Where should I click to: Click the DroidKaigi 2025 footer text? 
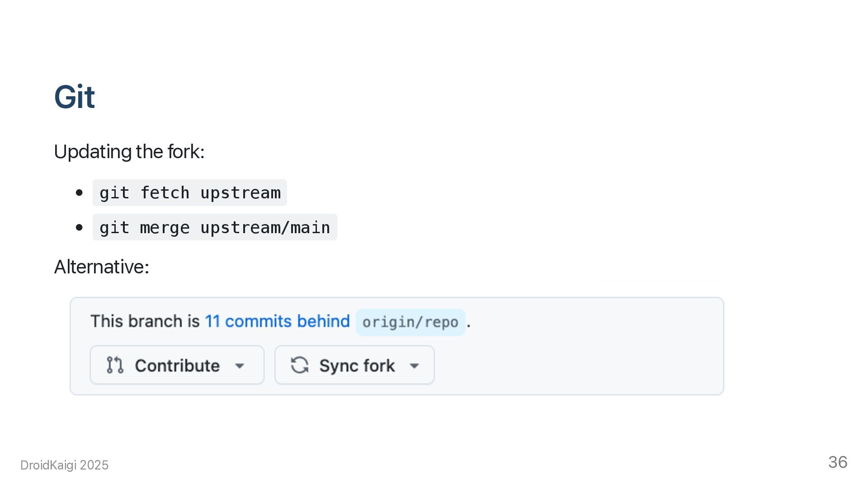65,465
